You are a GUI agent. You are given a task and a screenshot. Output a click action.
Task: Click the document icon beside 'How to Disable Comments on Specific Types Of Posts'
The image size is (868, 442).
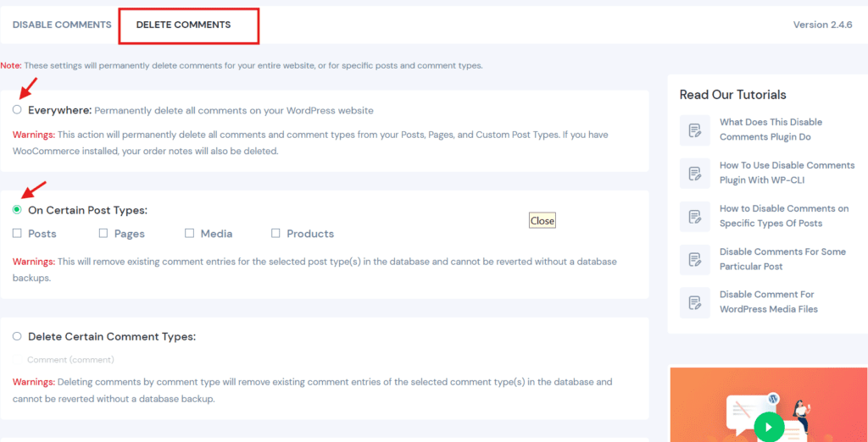(695, 216)
